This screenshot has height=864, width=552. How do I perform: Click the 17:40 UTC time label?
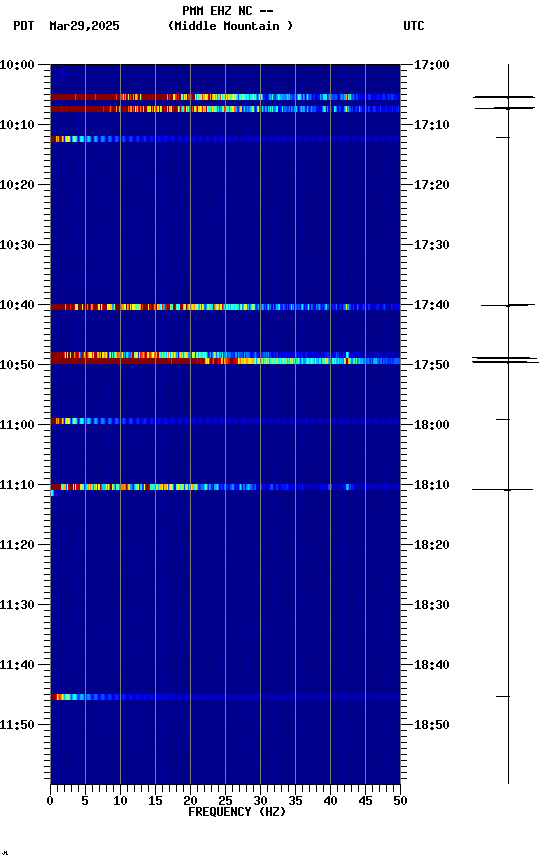point(432,305)
